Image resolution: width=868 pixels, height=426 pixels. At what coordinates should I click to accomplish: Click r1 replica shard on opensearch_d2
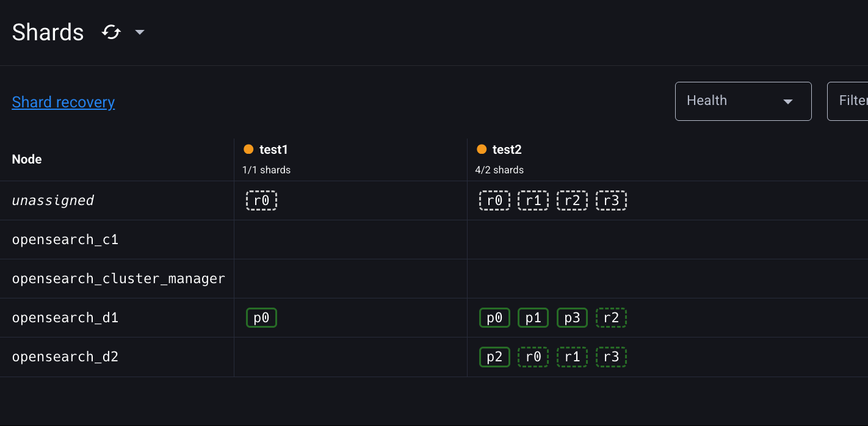[x=572, y=357]
